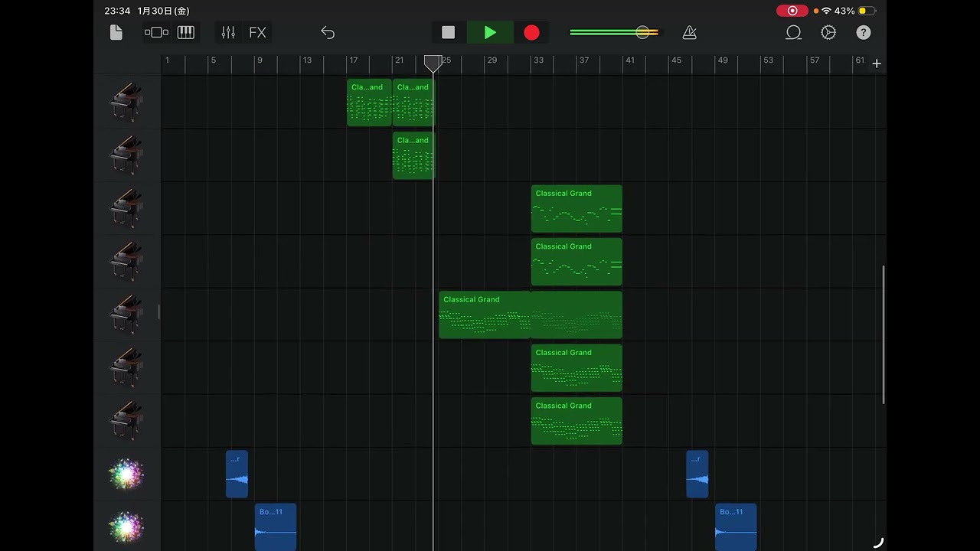Image resolution: width=980 pixels, height=551 pixels.
Task: Select the playhead marker on the ruler
Action: click(x=433, y=64)
